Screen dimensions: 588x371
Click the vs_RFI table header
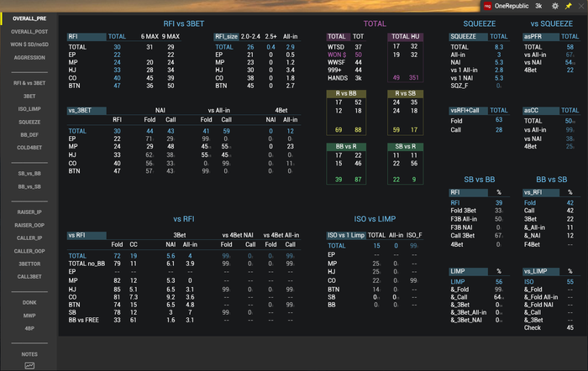[541, 192]
